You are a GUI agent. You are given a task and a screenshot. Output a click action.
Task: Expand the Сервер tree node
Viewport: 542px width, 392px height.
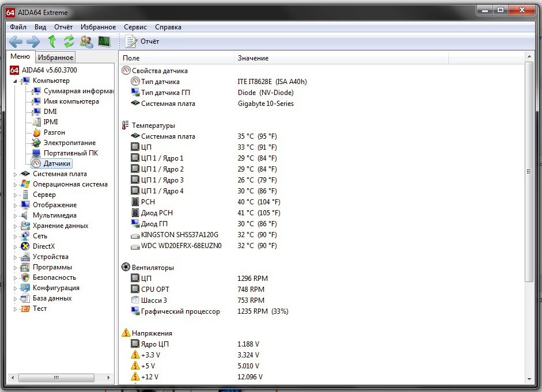tap(15, 195)
